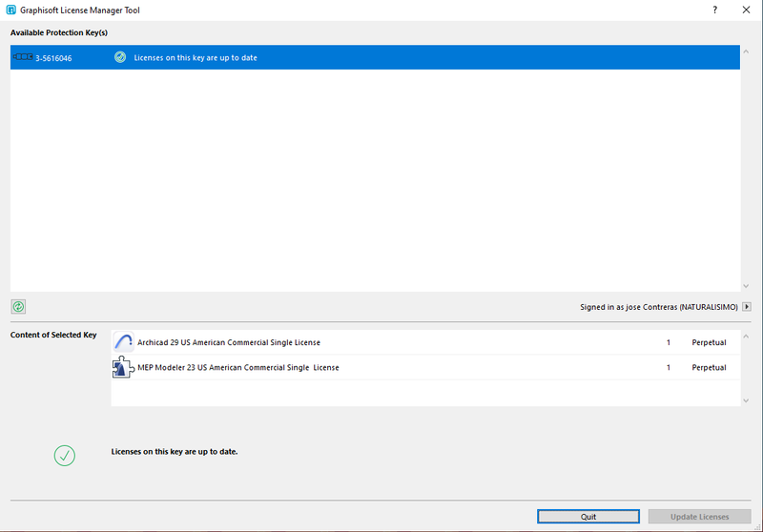Click bottom 'Licenses on this key are up to date.' message

(175, 451)
